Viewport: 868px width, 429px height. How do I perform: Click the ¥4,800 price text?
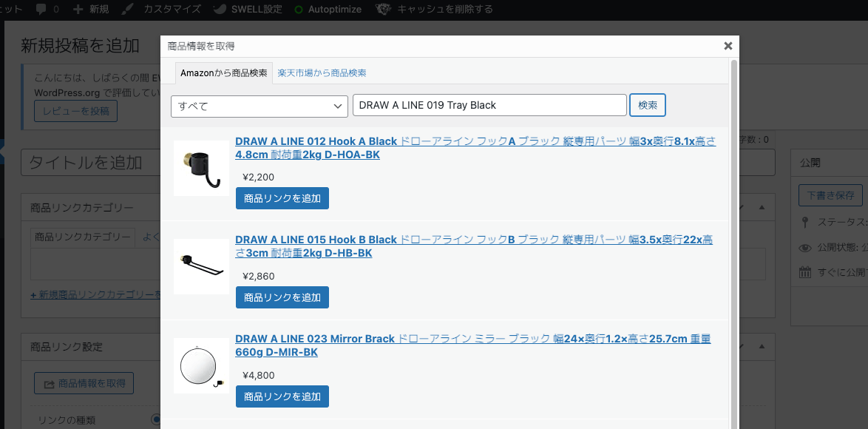pos(259,375)
